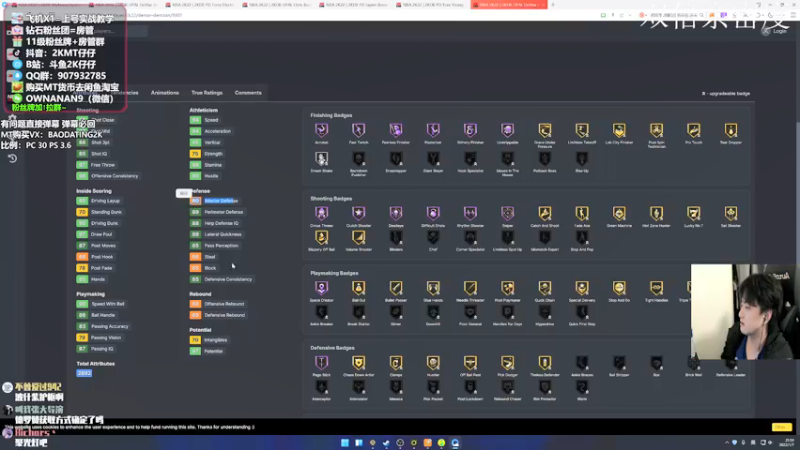
Task: Click the Difficult Shots badge icon
Action: (x=433, y=213)
